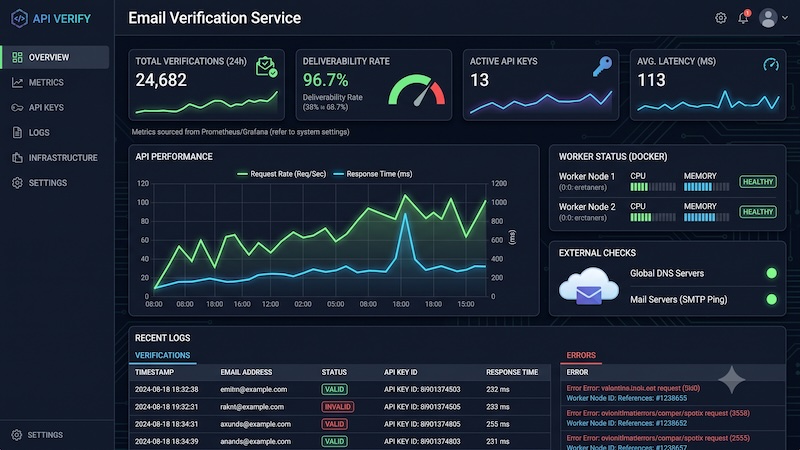The width and height of the screenshot is (800, 450).
Task: Click the 96.7% deliverability value
Action: tap(326, 80)
